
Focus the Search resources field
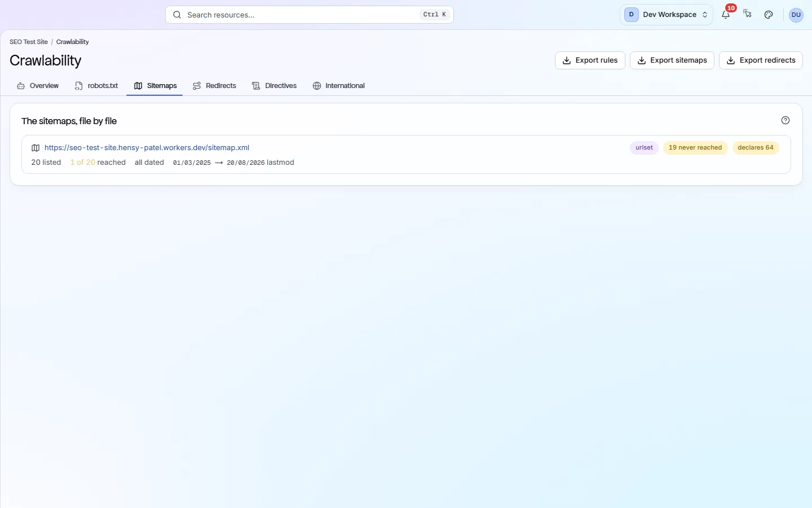coord(310,15)
